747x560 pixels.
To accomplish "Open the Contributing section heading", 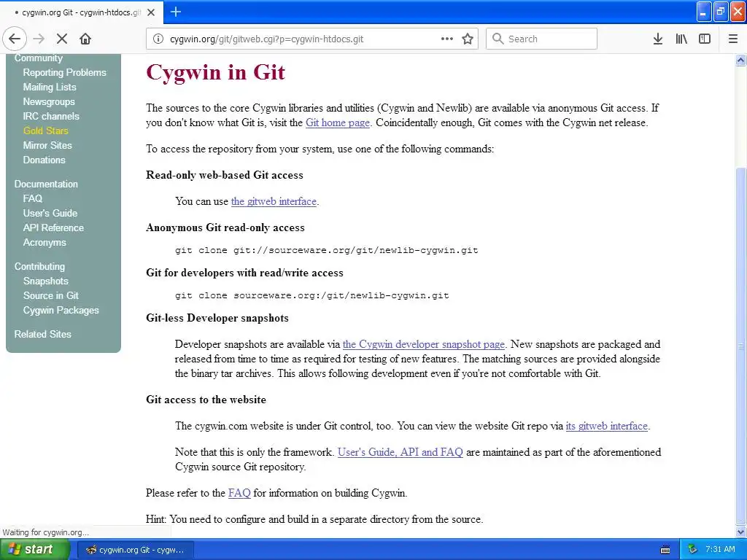I will click(39, 267).
